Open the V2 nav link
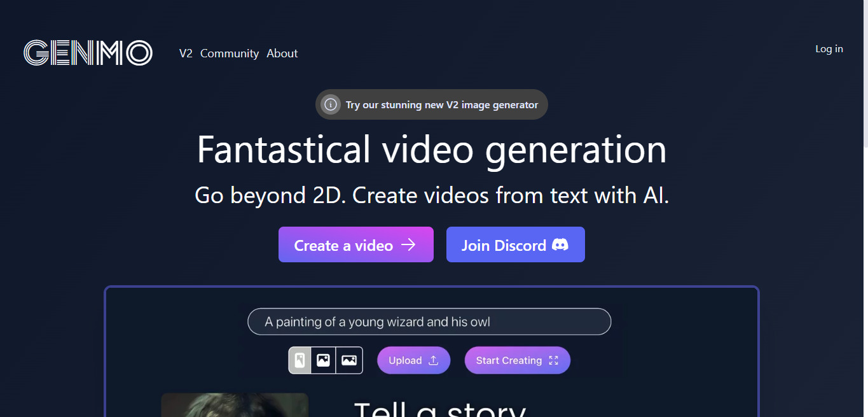 point(186,53)
